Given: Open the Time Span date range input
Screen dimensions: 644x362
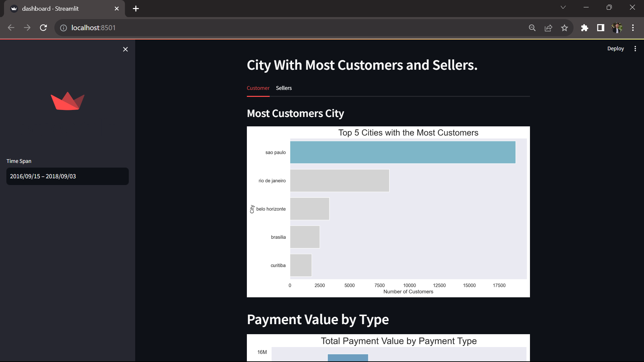Looking at the screenshot, I should [67, 176].
